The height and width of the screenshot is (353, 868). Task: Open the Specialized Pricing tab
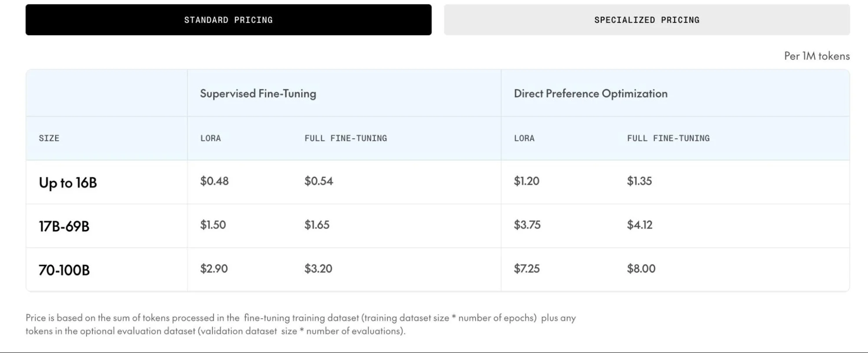647,20
